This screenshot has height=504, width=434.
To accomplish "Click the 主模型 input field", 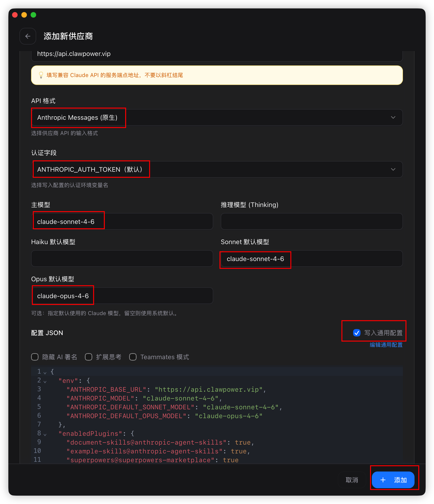I will point(122,221).
